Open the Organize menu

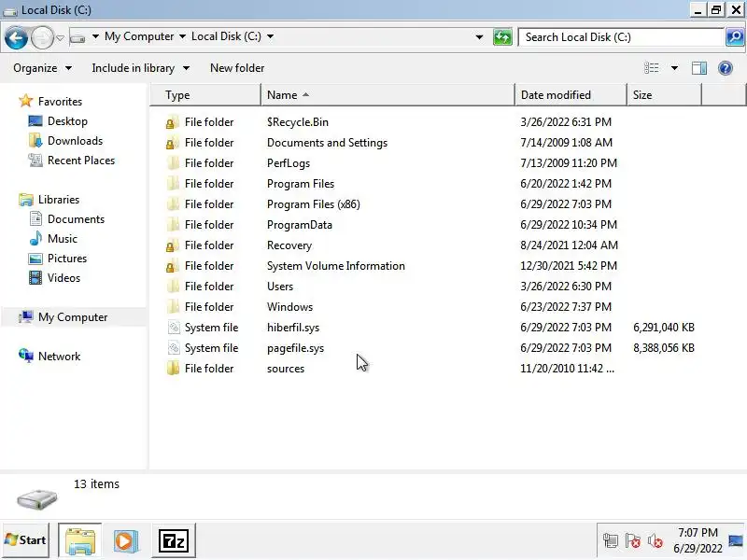click(42, 68)
